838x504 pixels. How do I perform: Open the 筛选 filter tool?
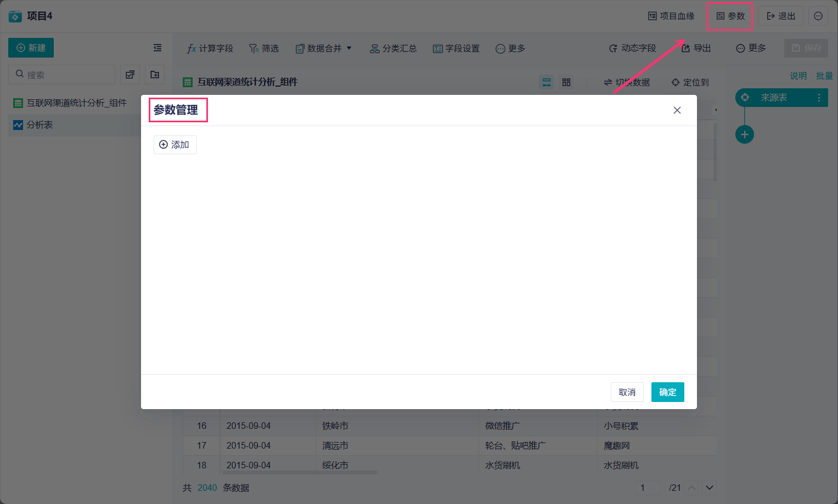coord(264,48)
